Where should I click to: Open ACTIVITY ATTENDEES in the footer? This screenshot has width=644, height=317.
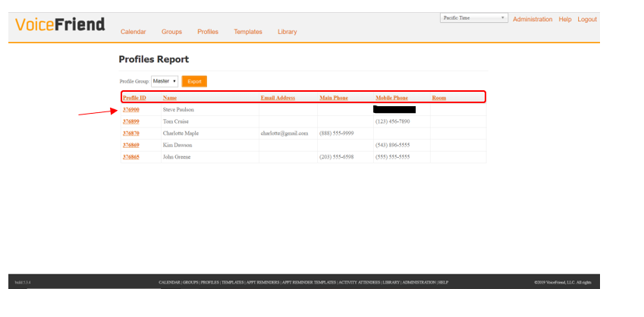point(360,283)
